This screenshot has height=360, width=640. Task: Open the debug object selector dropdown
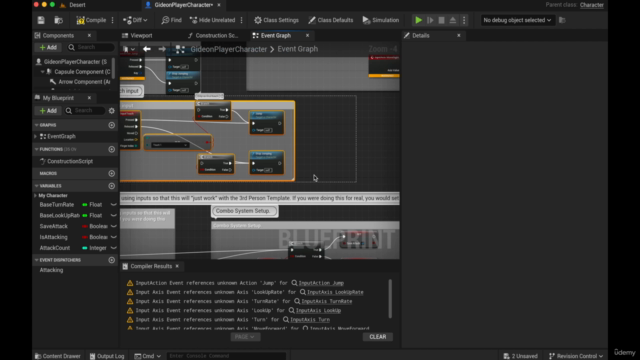(x=517, y=20)
